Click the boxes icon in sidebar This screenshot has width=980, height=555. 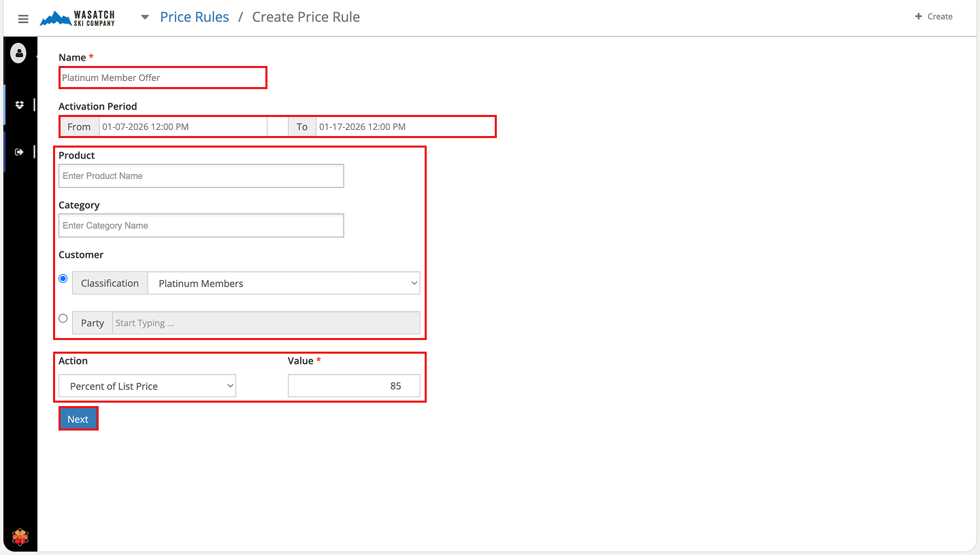[19, 105]
